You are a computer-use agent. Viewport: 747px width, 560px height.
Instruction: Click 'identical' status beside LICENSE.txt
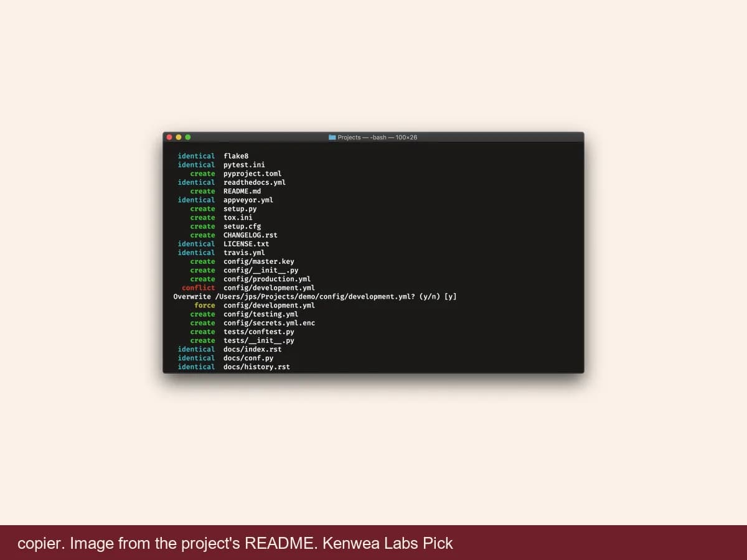tap(196, 244)
